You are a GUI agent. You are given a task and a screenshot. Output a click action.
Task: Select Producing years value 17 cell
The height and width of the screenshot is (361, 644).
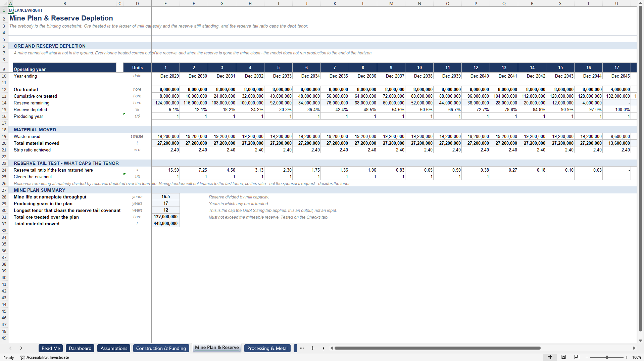pos(165,204)
